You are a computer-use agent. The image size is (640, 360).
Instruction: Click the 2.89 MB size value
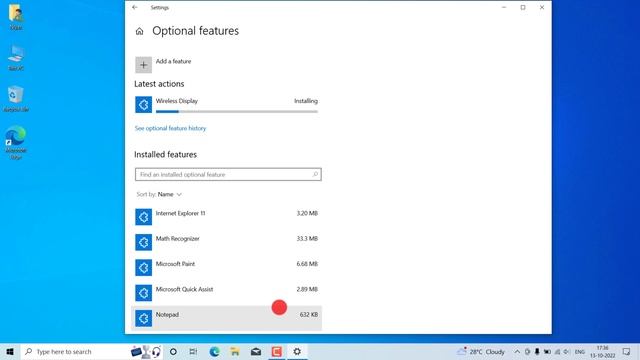(x=307, y=289)
